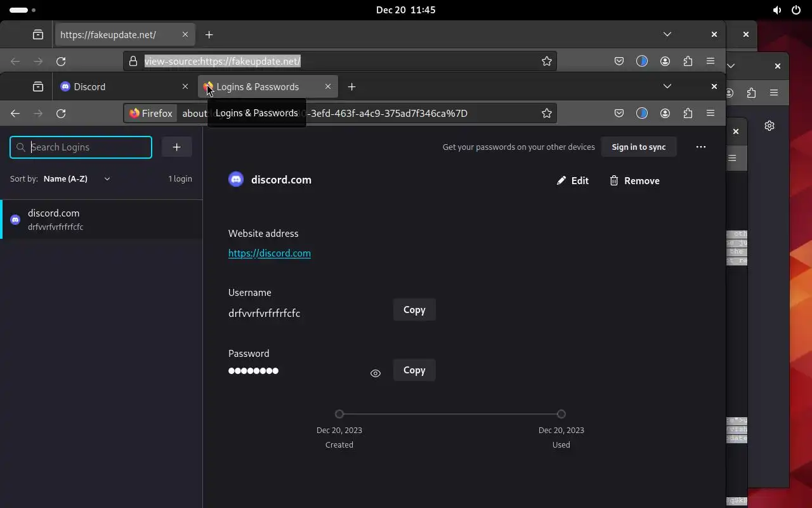Focus the Search Logins field
The height and width of the screenshot is (508, 812).
81,147
